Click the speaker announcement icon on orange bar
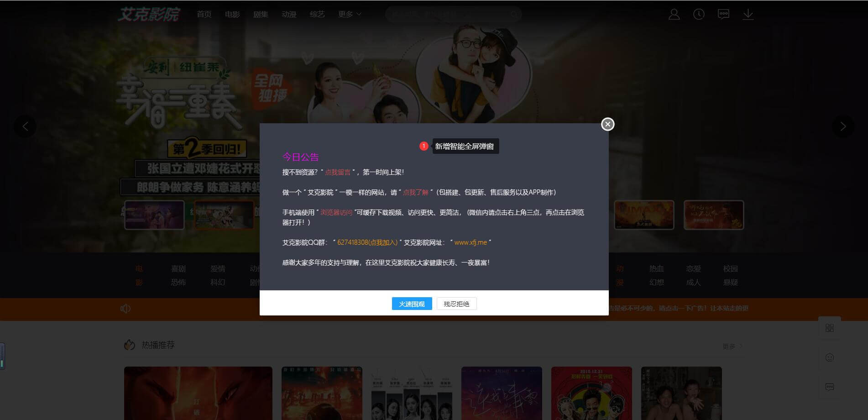The width and height of the screenshot is (868, 420). 125,309
